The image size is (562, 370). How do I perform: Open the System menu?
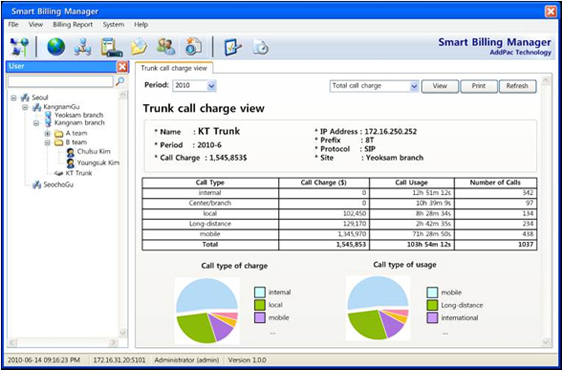coord(113,25)
